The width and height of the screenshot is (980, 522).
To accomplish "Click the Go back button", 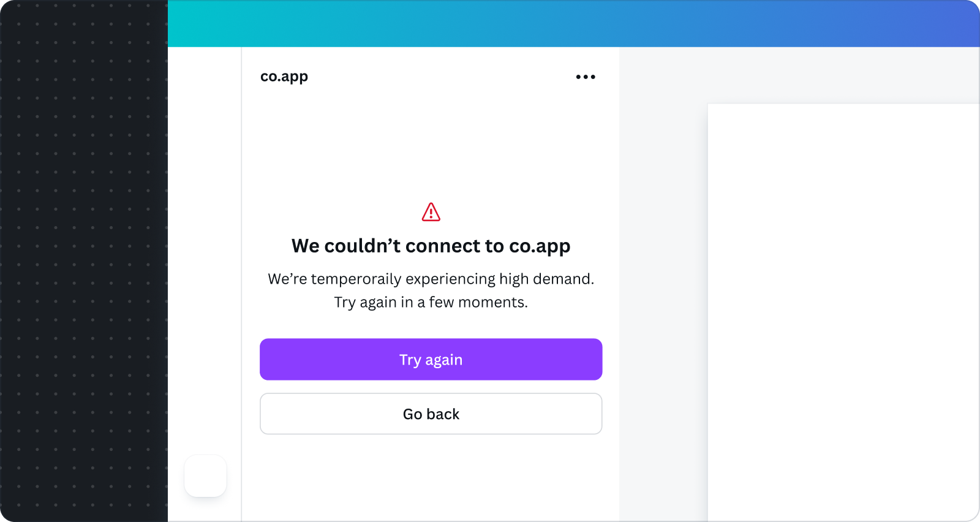I will (431, 414).
